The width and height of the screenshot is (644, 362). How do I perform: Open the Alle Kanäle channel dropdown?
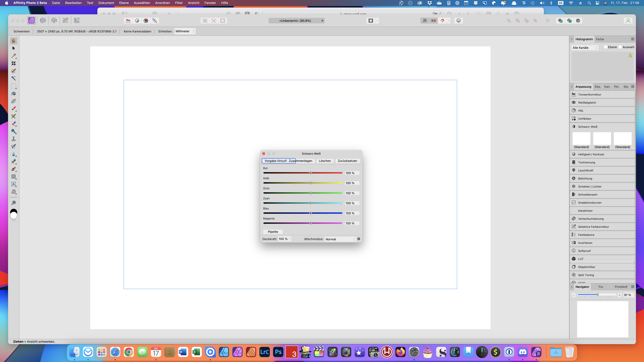click(585, 48)
